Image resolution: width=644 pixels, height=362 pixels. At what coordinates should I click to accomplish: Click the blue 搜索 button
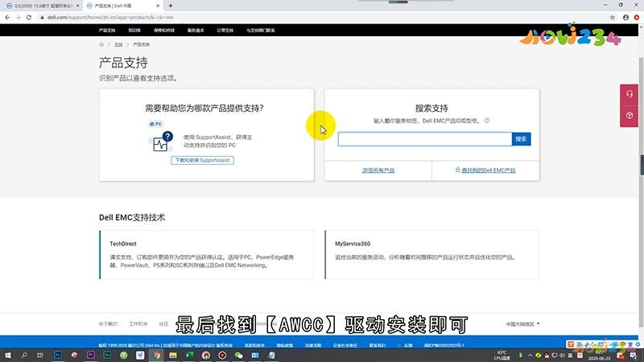coord(521,139)
